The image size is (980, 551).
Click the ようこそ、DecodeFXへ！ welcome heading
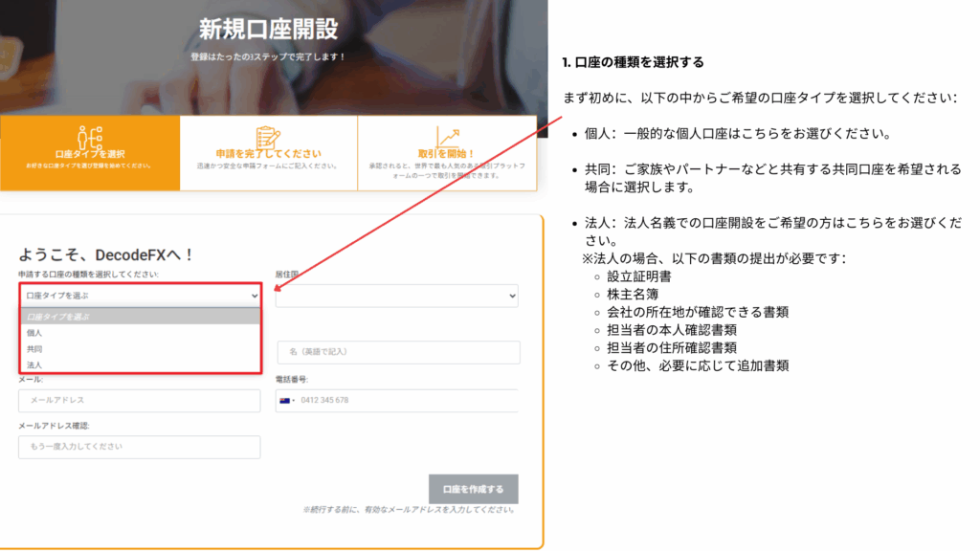click(106, 254)
